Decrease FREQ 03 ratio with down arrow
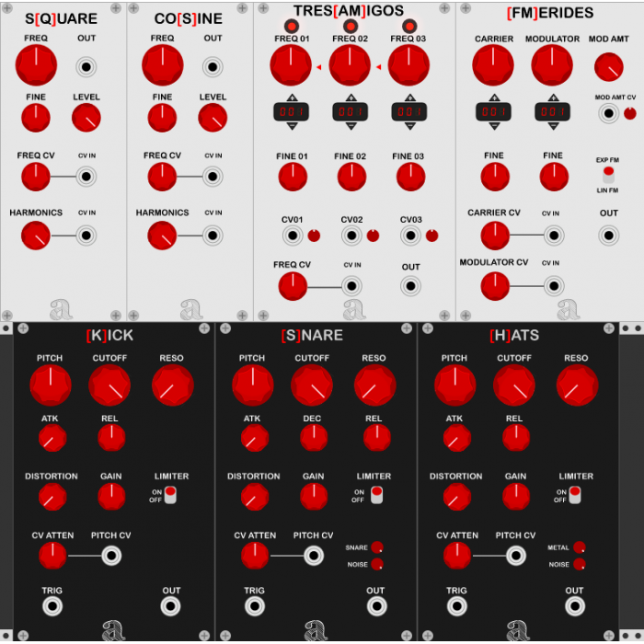The width and height of the screenshot is (644, 644). tap(410, 127)
